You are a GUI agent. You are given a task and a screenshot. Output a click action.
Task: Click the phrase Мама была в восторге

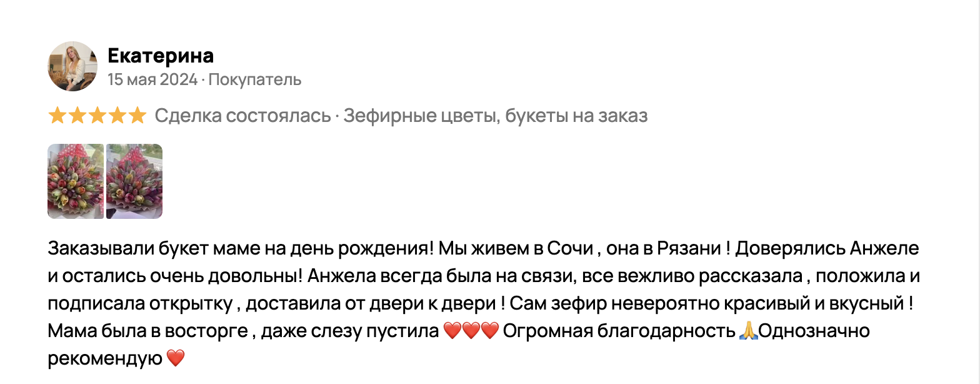tap(147, 331)
